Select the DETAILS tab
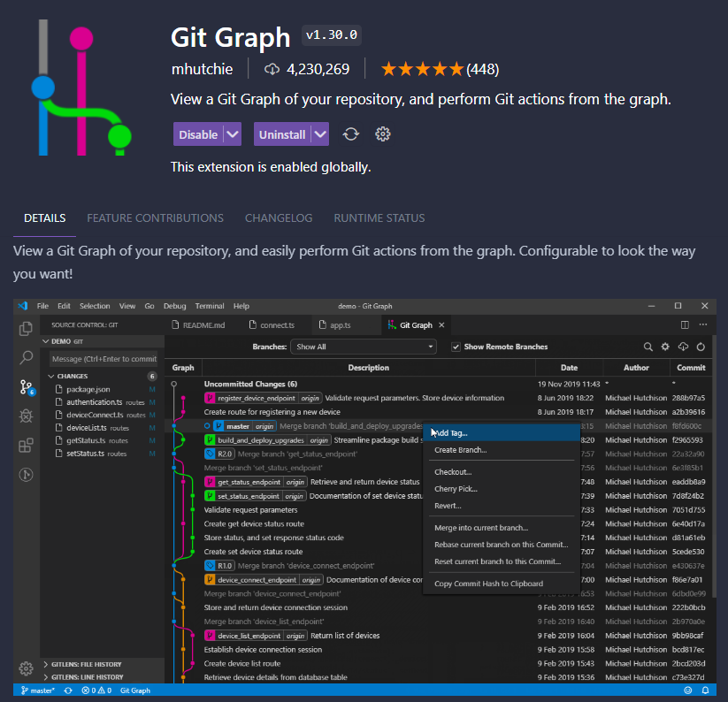 (44, 218)
